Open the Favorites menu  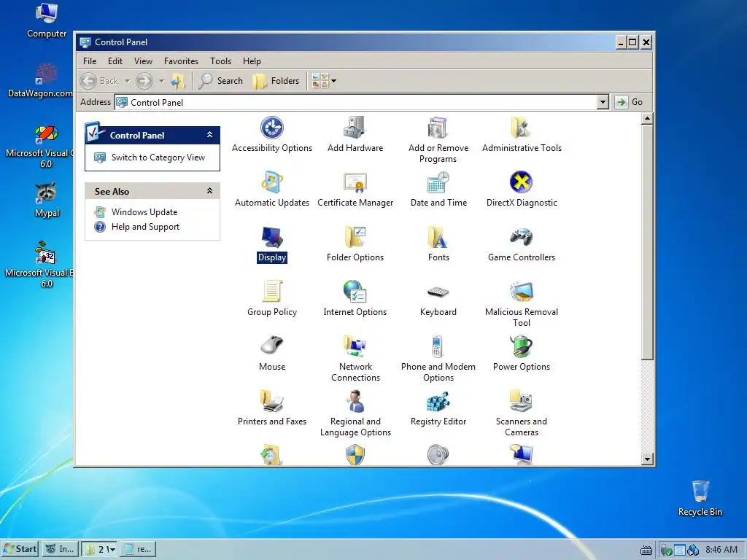click(181, 61)
